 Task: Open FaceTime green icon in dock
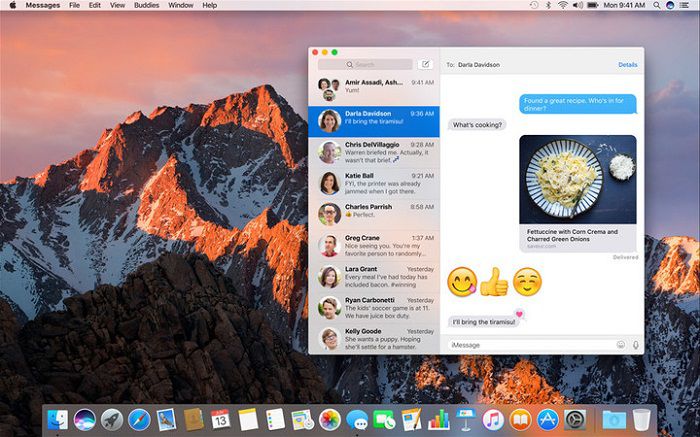point(384,420)
